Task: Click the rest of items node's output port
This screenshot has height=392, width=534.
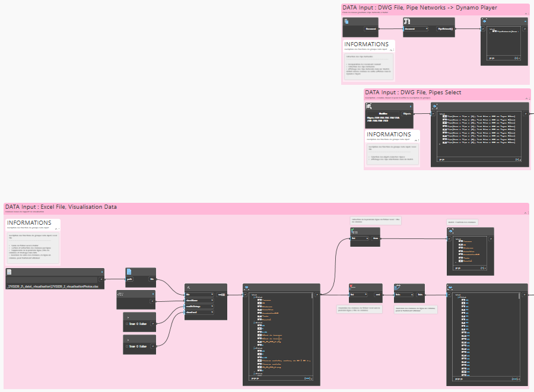Action: [x=378, y=295]
